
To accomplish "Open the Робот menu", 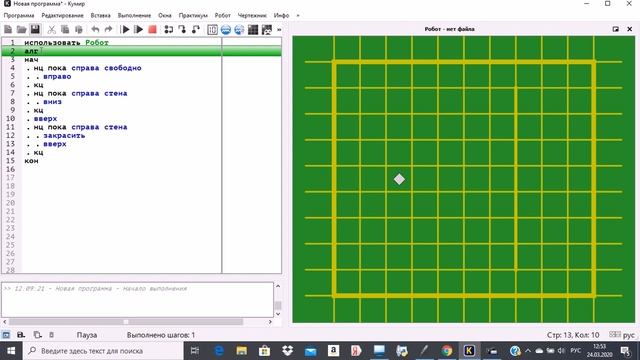I will click(222, 16).
